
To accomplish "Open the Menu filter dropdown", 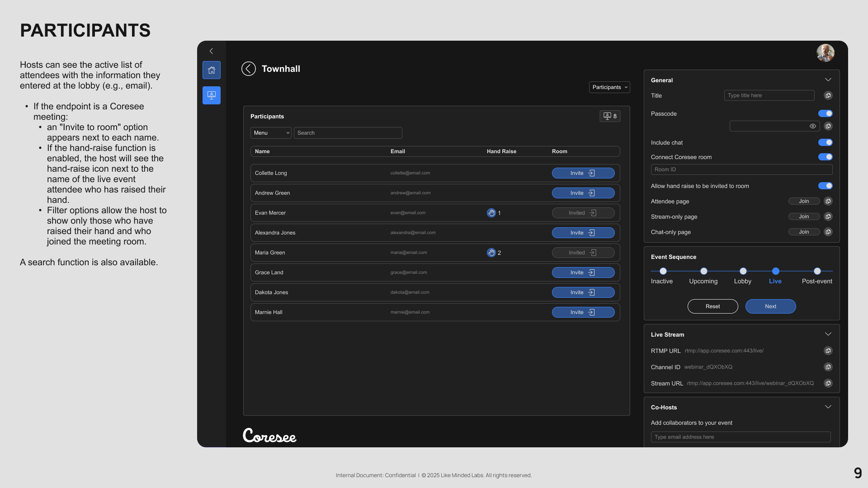I will tap(271, 133).
